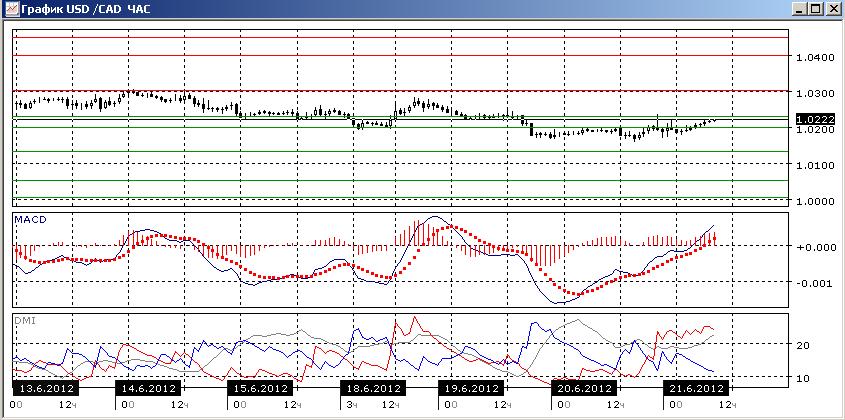Image resolution: width=845 pixels, height=420 pixels.
Task: Click the title text График USD /CAD ЧАС
Action: coord(86,9)
